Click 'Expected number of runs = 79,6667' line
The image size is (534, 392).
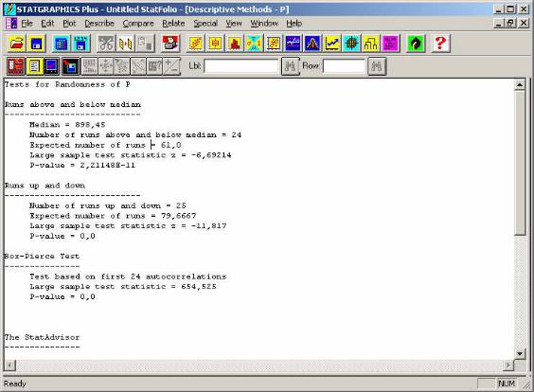113,216
